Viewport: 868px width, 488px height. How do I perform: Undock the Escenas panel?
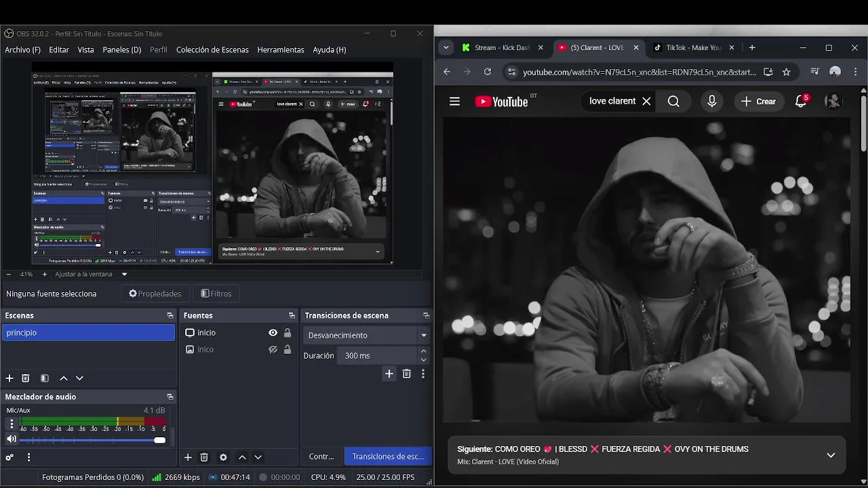(170, 316)
